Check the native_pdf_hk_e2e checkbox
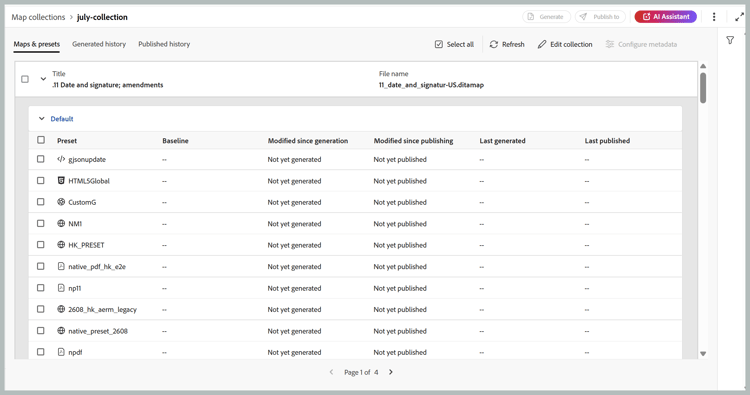This screenshot has width=750, height=395. 41,266
